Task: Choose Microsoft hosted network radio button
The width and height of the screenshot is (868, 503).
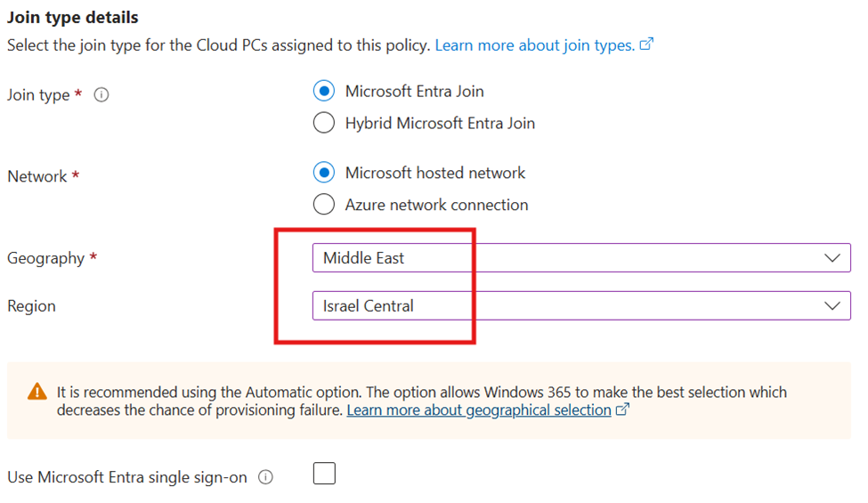Action: 324,173
